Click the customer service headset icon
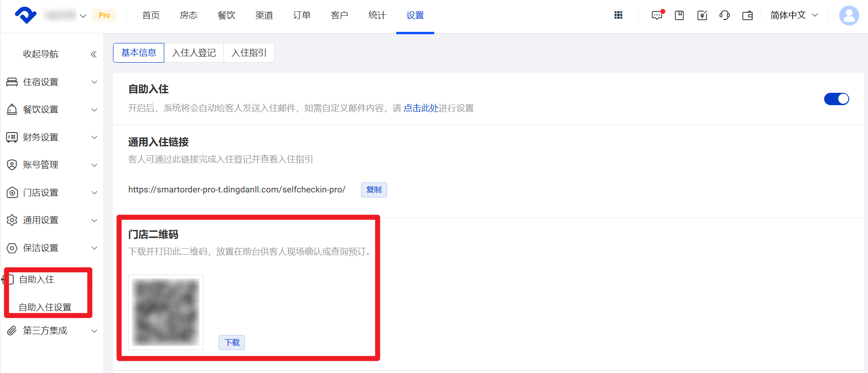868x373 pixels. 724,15
